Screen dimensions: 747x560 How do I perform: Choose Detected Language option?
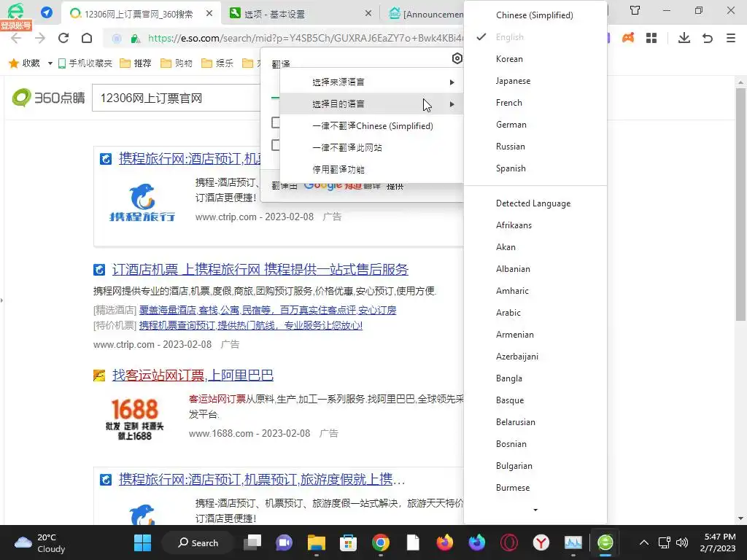click(x=533, y=203)
